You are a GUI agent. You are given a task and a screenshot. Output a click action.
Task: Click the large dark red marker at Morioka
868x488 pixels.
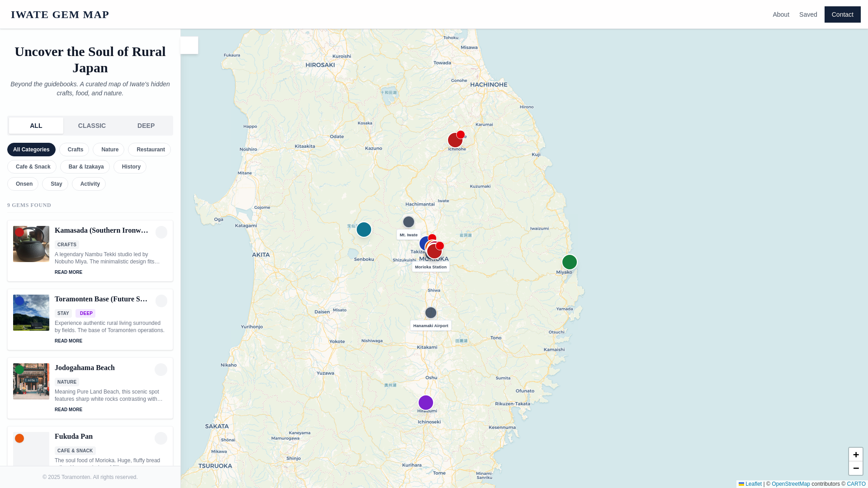434,251
